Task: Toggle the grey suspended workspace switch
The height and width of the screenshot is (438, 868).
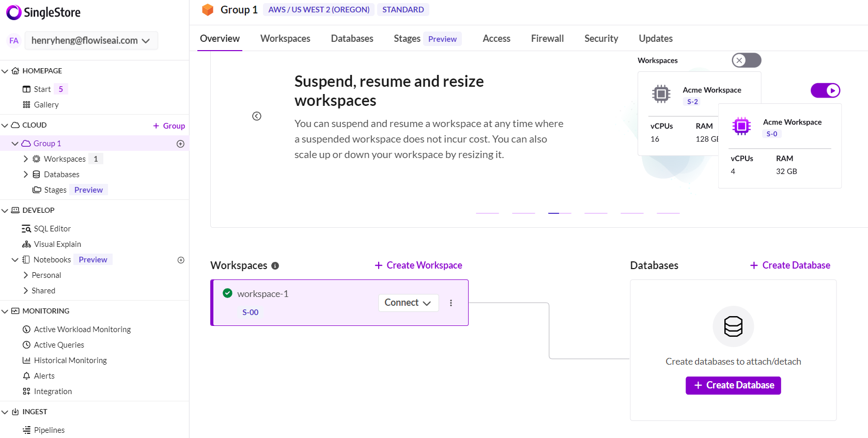Action: (746, 60)
